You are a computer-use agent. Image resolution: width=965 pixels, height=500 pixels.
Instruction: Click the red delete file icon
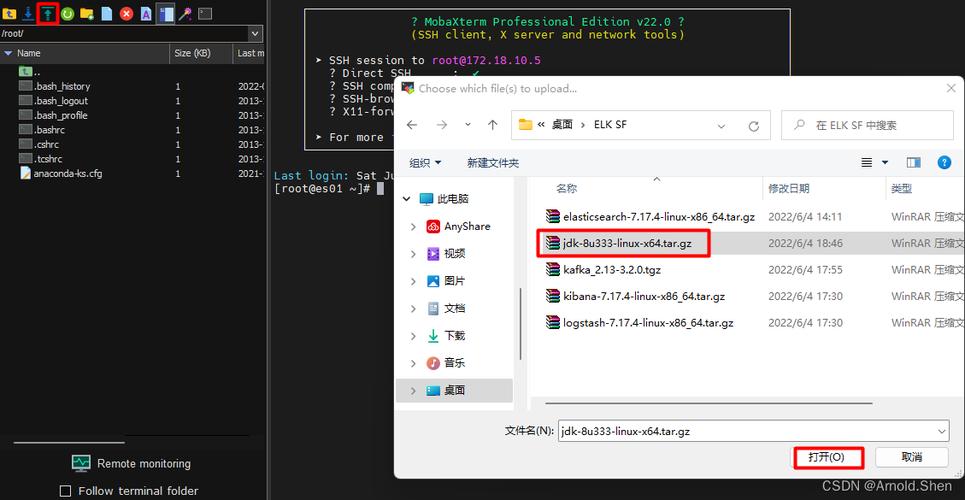(x=126, y=14)
